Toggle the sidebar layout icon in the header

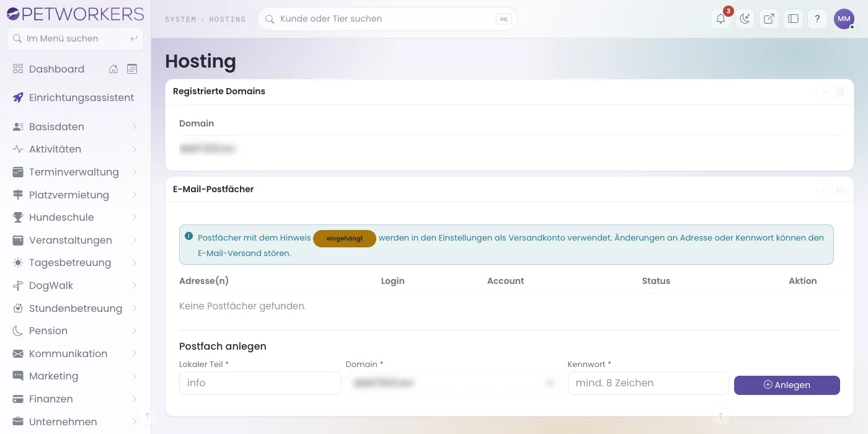pos(793,19)
